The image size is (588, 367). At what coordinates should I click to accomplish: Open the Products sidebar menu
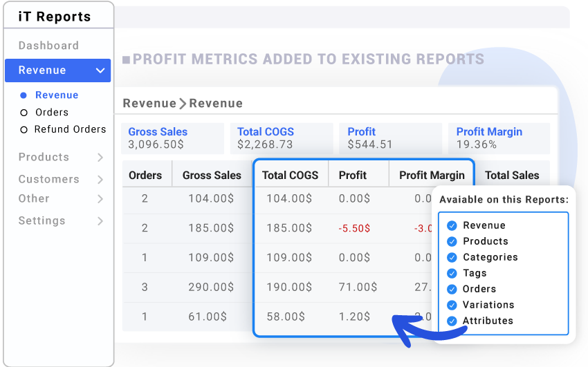(44, 157)
